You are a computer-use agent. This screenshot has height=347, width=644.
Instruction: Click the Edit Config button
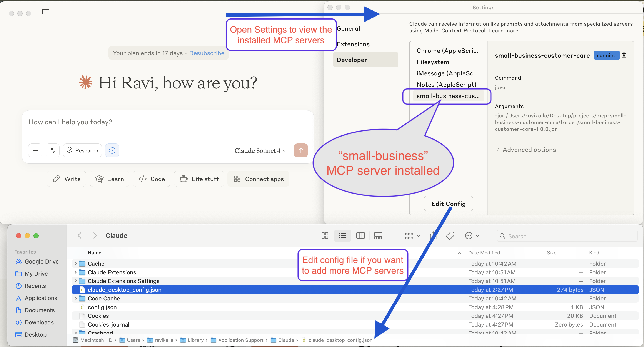[448, 204]
